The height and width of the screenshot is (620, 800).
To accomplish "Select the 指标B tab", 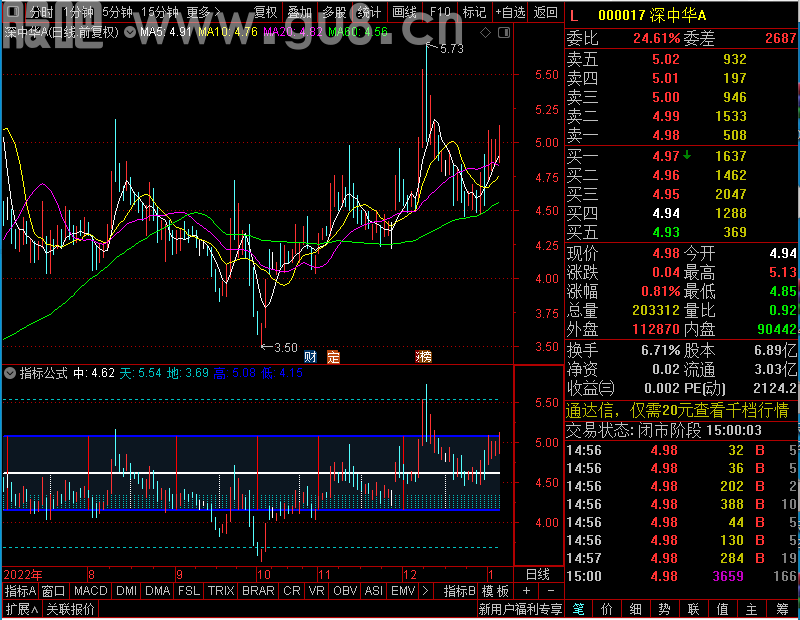I will [x=460, y=591].
